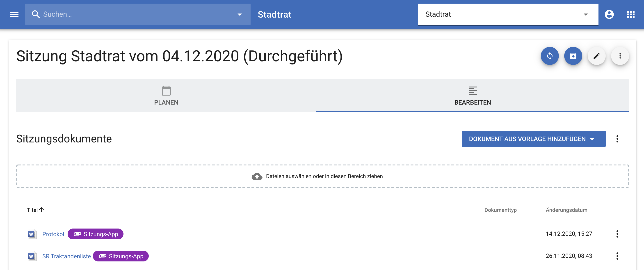Switch to the Planen tab
This screenshot has width=644, height=270.
pos(166,96)
